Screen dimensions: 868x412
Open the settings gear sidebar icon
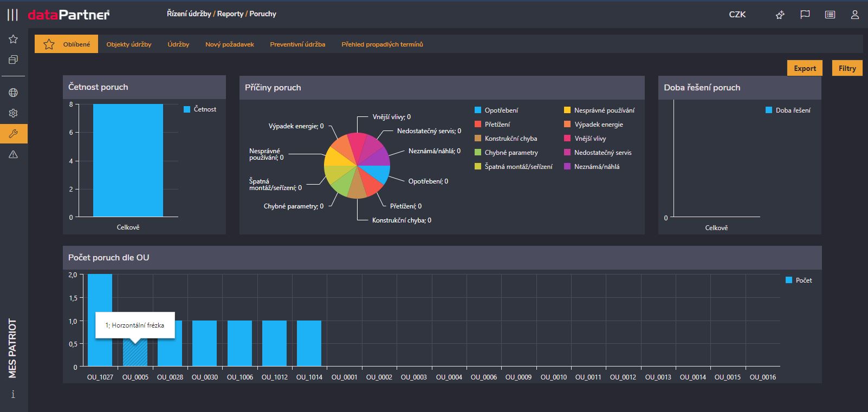click(14, 113)
